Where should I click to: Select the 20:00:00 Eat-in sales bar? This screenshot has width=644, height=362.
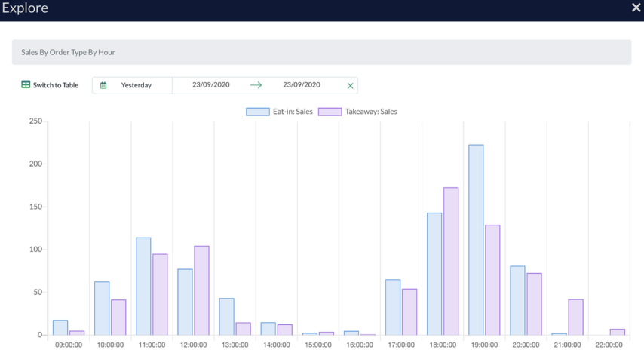click(517, 300)
